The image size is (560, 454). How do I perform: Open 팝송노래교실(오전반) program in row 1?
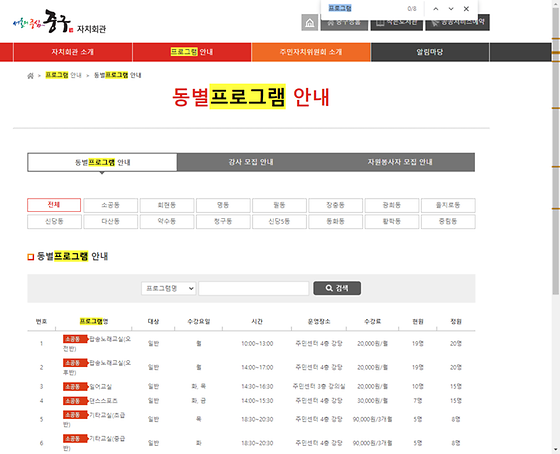[x=97, y=343]
